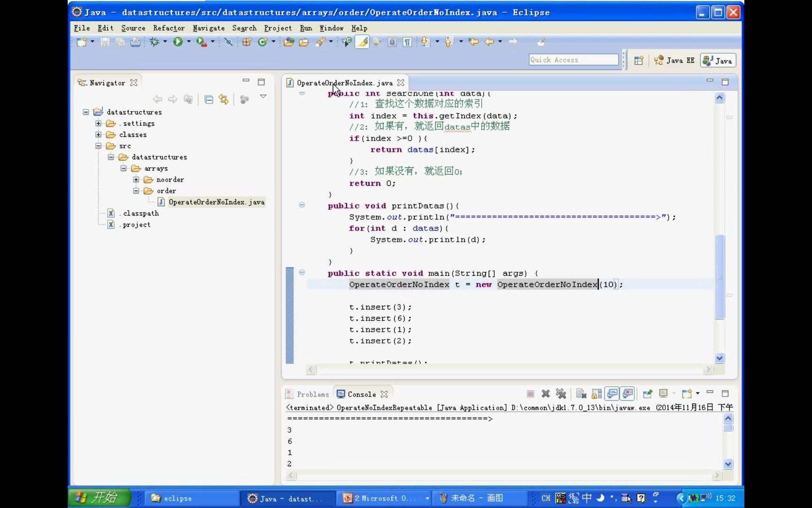Image resolution: width=812 pixels, height=508 pixels.
Task: Open the Refactor menu
Action: pyautogui.click(x=169, y=28)
